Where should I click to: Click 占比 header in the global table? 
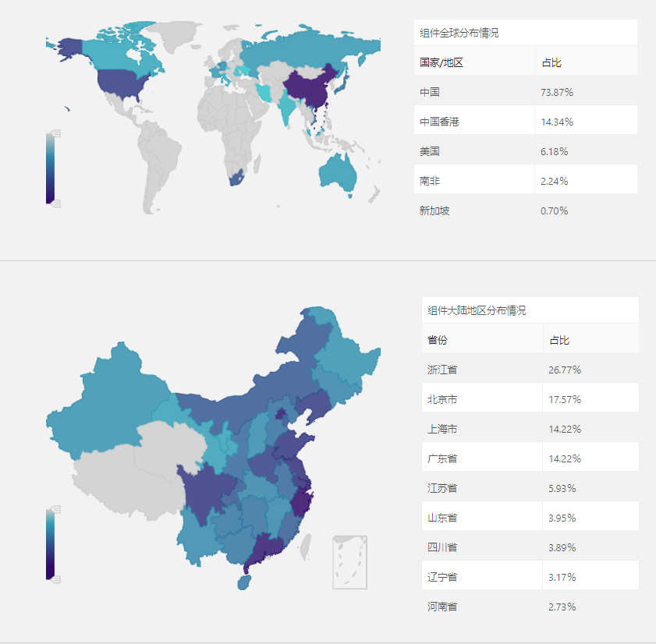pyautogui.click(x=551, y=62)
